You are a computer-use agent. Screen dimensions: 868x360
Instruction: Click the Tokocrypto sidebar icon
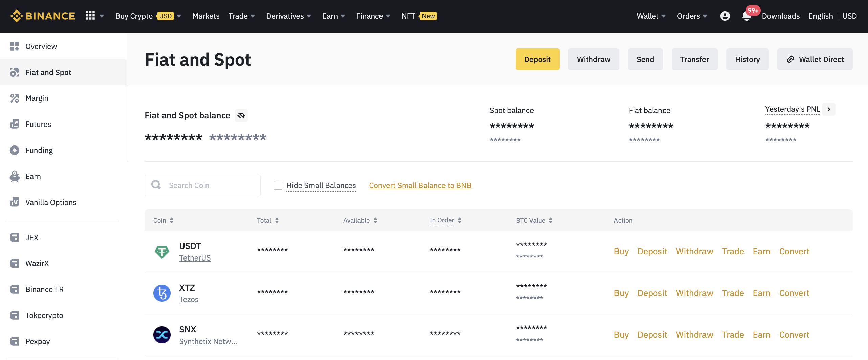coord(14,315)
